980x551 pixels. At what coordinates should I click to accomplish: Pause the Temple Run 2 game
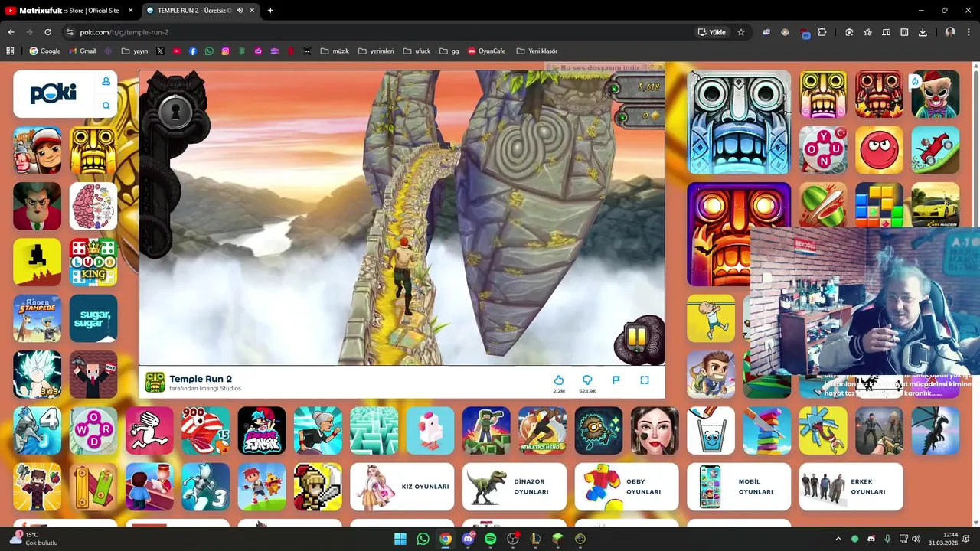(x=636, y=337)
